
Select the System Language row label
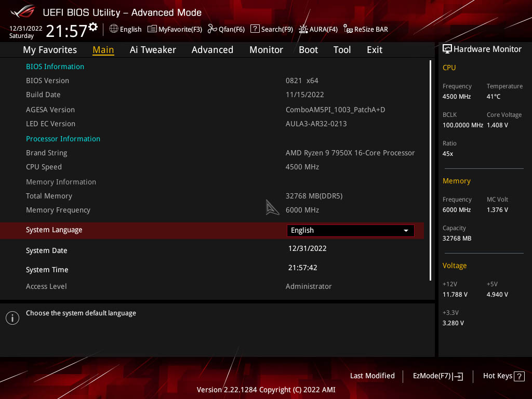tap(54, 230)
